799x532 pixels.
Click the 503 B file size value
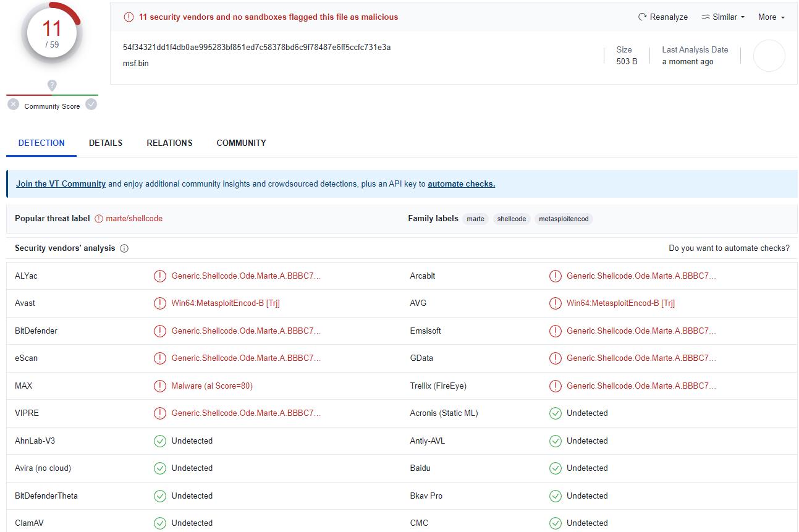[627, 62]
